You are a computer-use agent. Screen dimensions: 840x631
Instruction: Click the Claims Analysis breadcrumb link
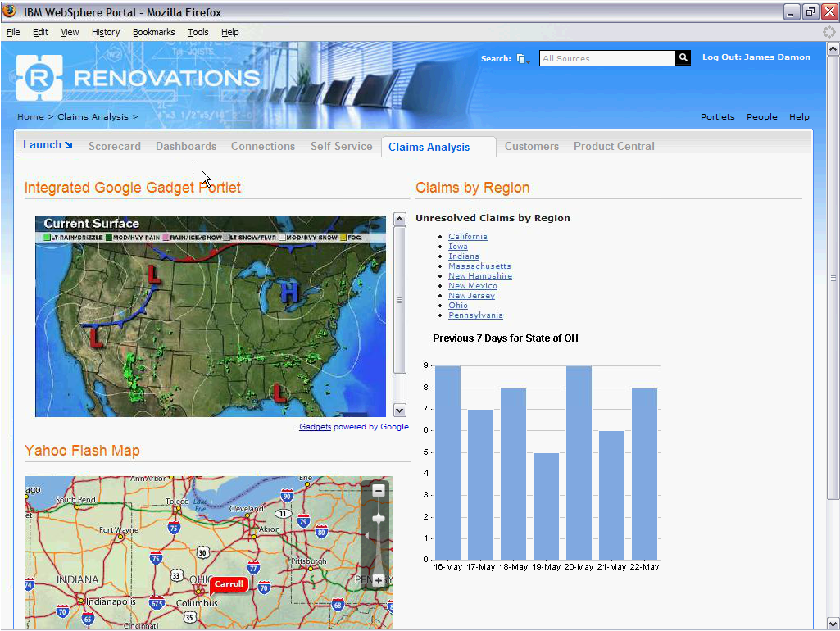(93, 116)
